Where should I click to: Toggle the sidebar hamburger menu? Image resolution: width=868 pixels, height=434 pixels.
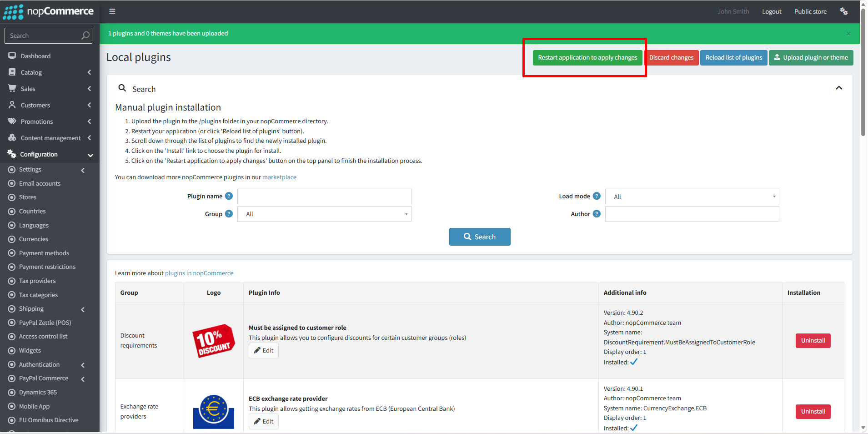click(112, 11)
